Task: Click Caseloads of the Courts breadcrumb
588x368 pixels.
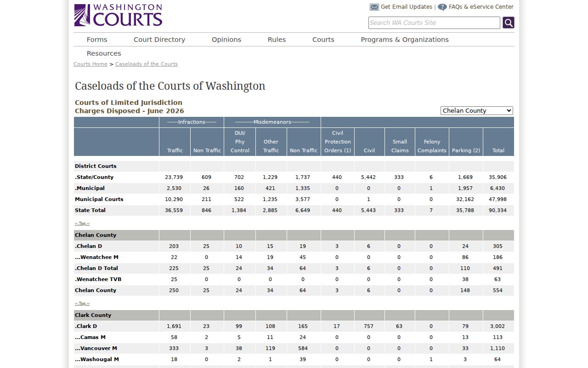Action: tap(147, 64)
